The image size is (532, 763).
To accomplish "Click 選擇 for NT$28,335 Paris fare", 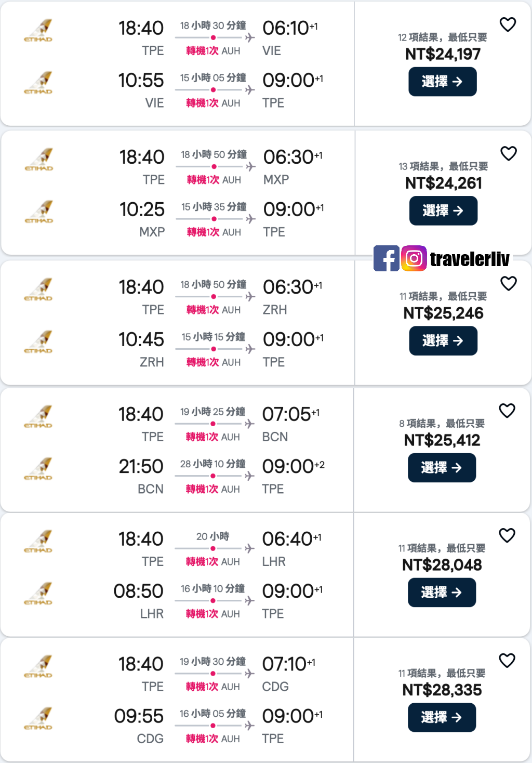I will [442, 717].
